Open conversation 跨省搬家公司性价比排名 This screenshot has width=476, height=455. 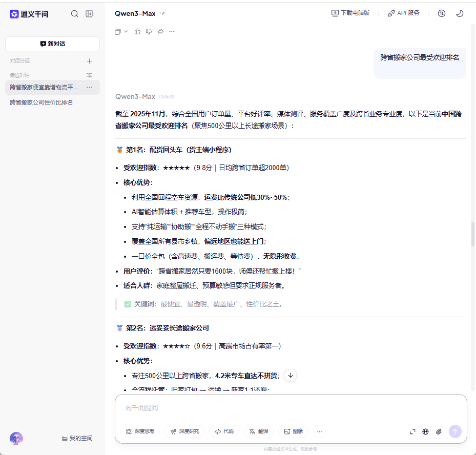point(41,102)
